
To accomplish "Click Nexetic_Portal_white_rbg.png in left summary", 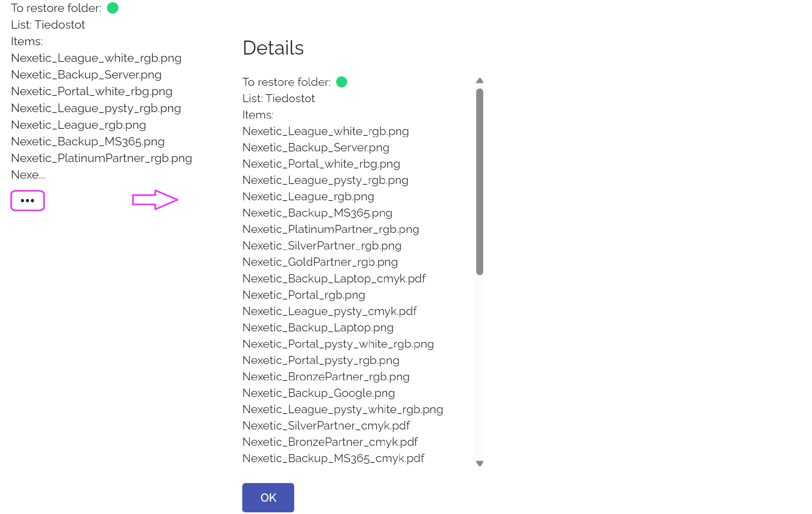I will point(92,91).
